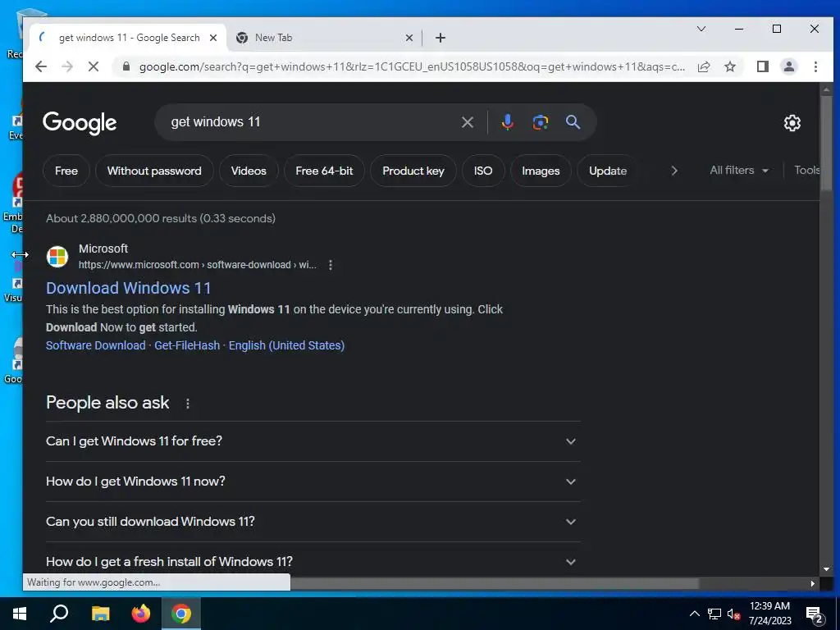Expand fresh install of Windows 11 question
Viewport: 840px width, 630px height.
[x=313, y=562]
